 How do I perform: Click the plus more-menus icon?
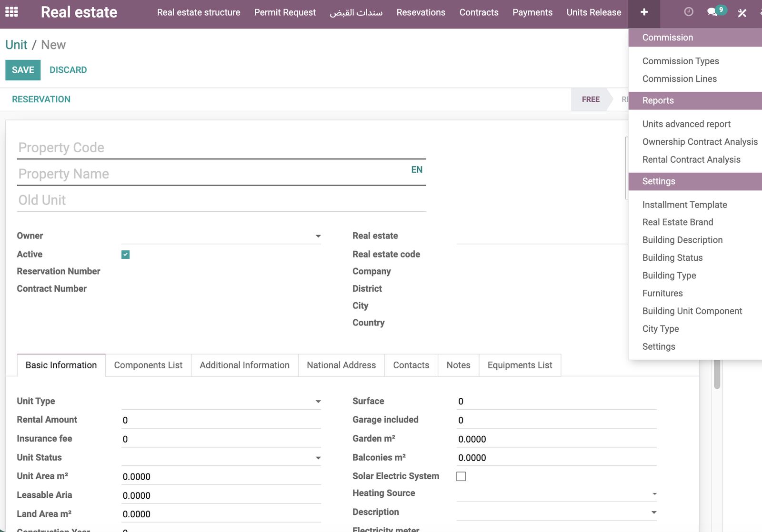644,12
